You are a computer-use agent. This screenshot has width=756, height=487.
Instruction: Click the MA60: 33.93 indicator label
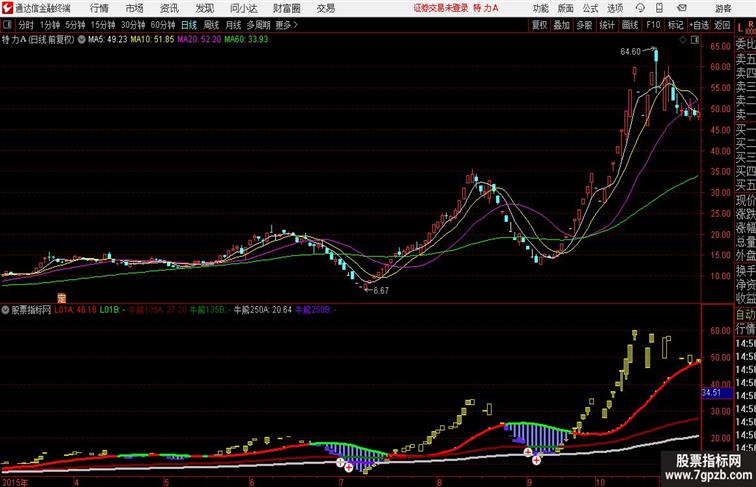coord(246,40)
